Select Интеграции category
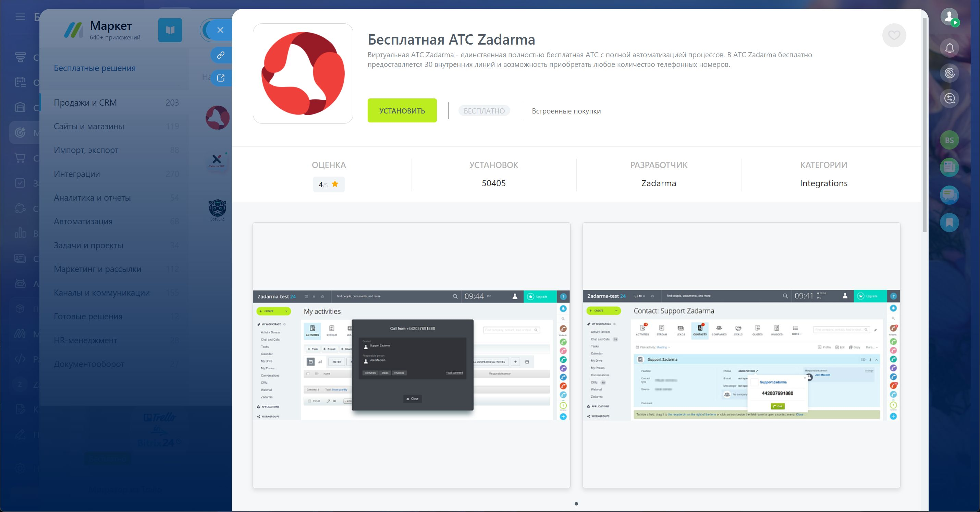The image size is (980, 512). 116,174
